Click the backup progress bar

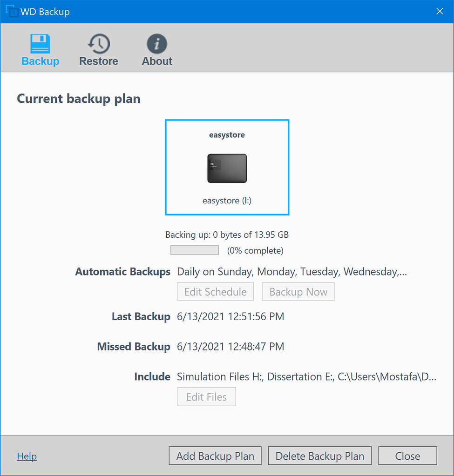194,250
